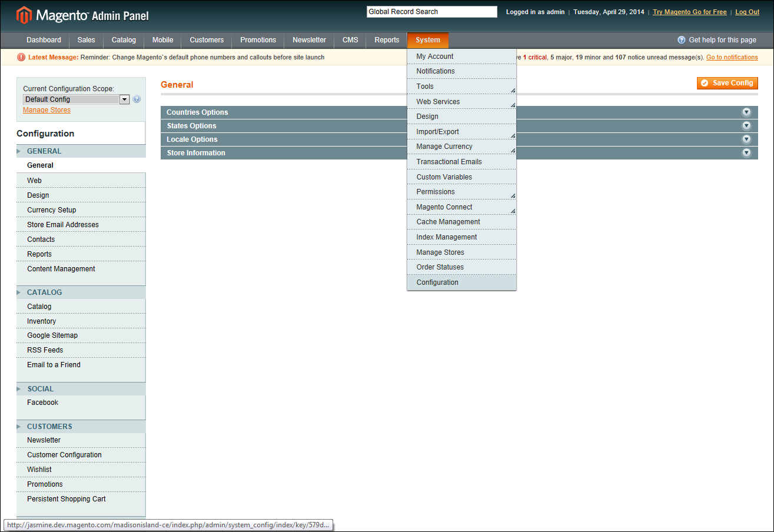Open the Permissions submenu
The height and width of the screenshot is (532, 774).
point(461,192)
